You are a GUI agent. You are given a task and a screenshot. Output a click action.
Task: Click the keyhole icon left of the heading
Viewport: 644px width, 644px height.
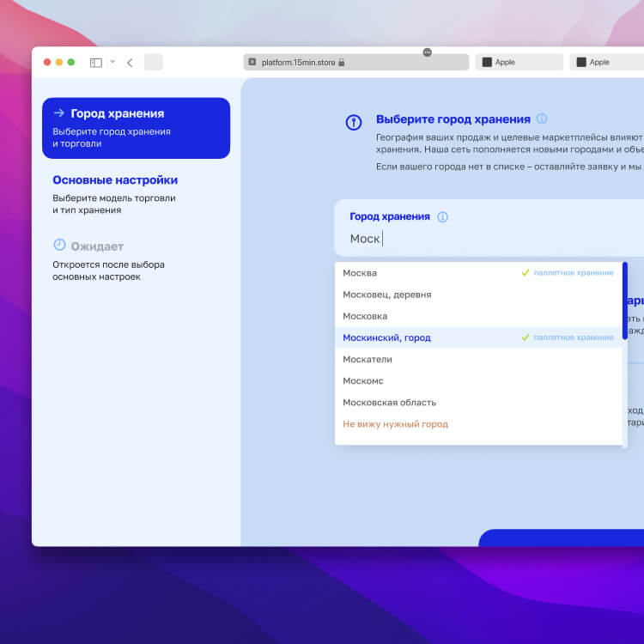tap(353, 123)
